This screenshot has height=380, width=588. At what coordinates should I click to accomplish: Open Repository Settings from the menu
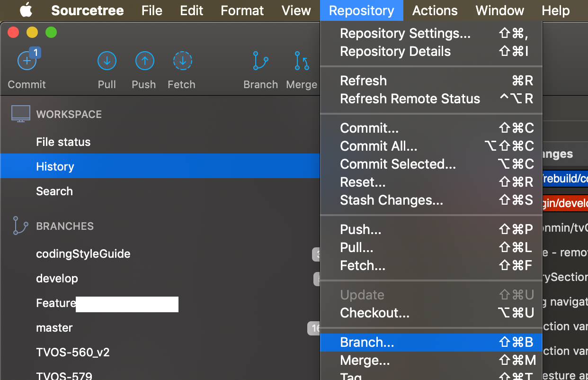click(405, 33)
